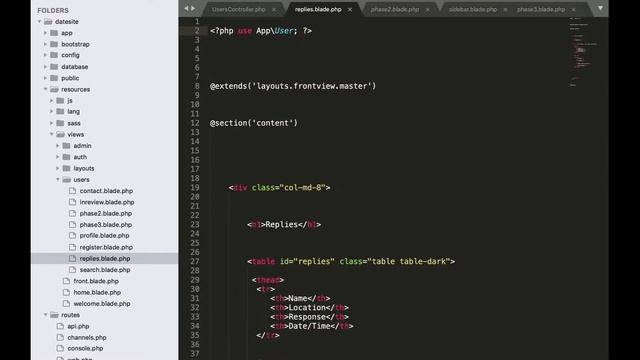
Task: Go to previous tab with left arrow
Action: coord(187,8)
